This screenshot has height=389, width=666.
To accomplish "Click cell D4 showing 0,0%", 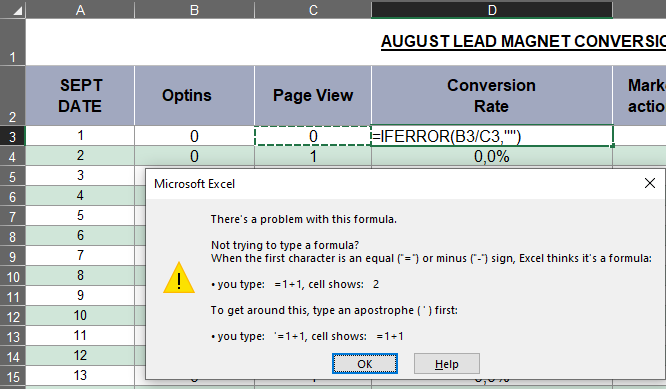I will 492,156.
